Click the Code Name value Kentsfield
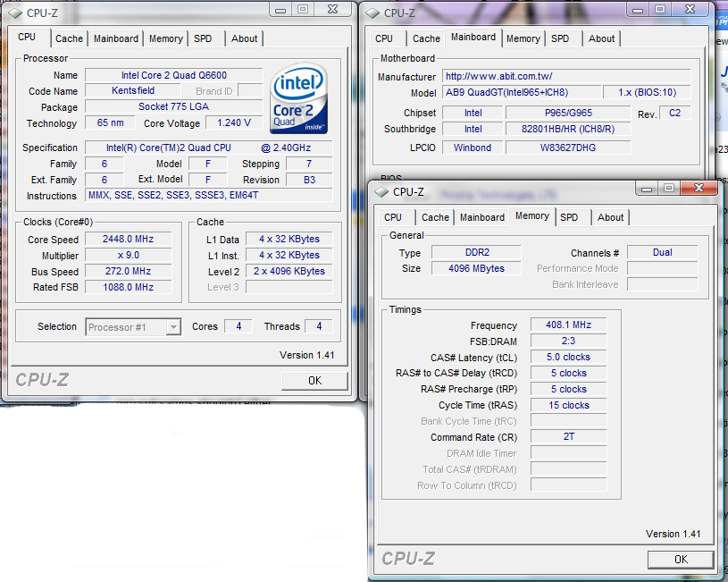The image size is (728, 582). (x=133, y=90)
